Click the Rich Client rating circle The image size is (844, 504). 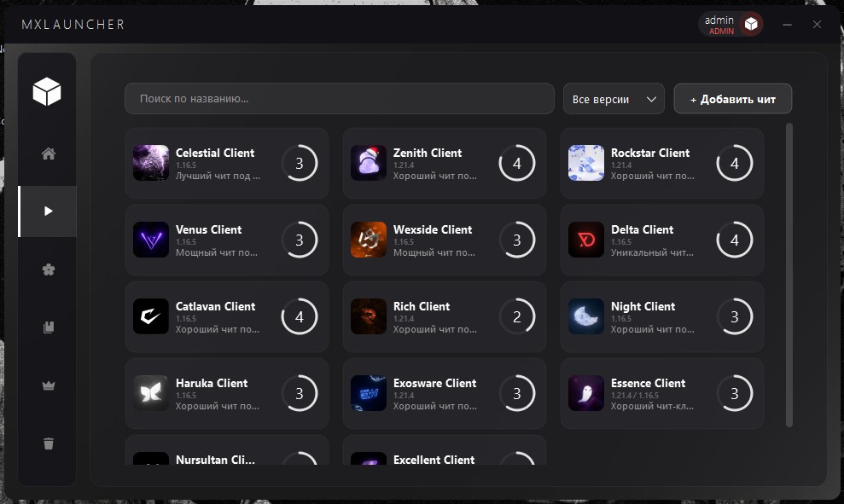pos(517,317)
